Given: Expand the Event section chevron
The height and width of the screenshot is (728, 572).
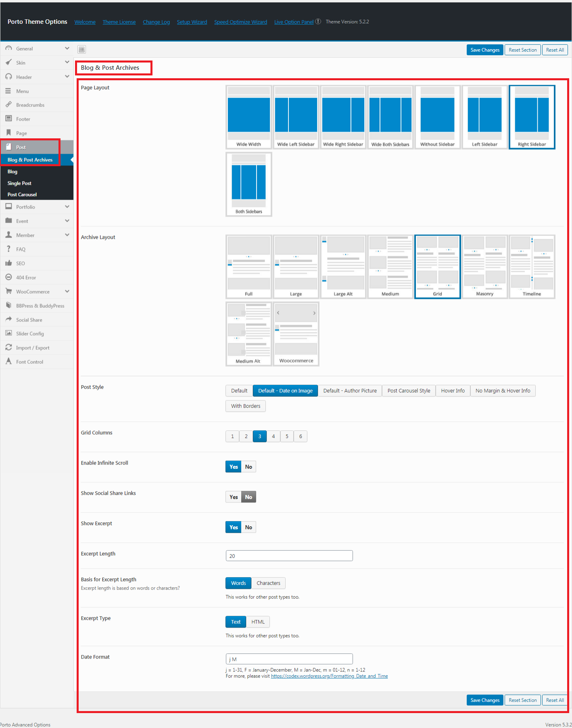Looking at the screenshot, I should [x=67, y=221].
